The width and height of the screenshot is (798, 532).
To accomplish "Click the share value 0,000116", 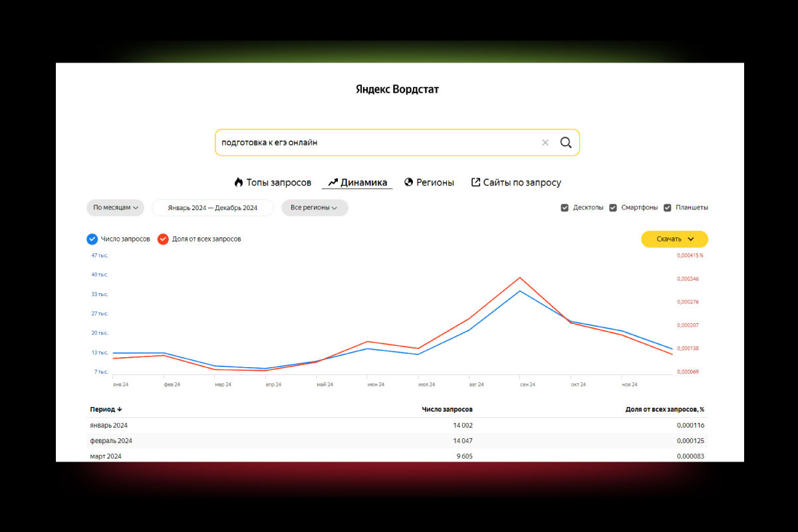I will [691, 425].
